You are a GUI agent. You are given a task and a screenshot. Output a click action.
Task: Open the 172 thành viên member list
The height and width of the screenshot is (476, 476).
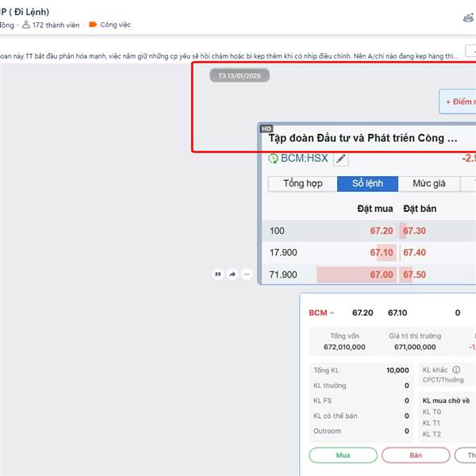(x=56, y=25)
